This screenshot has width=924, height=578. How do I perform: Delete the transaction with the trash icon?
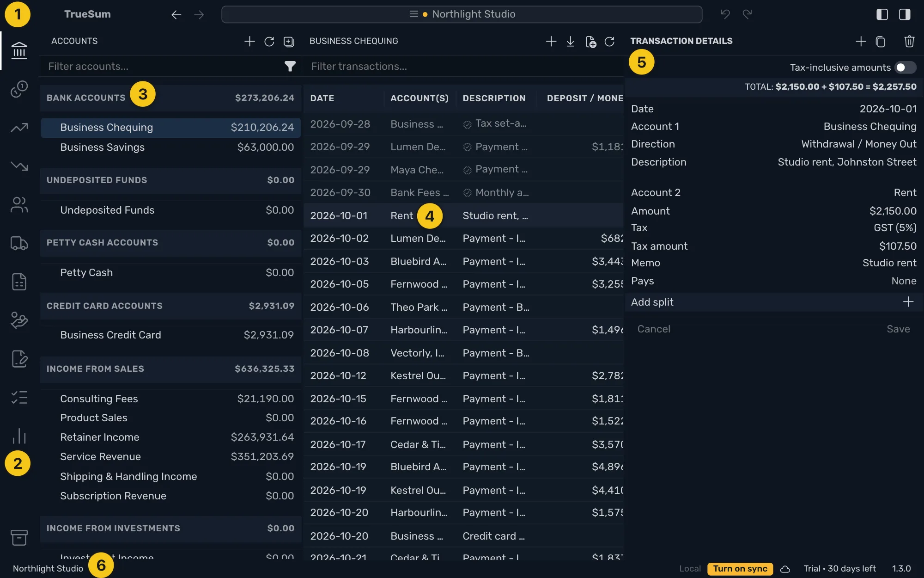909,41
